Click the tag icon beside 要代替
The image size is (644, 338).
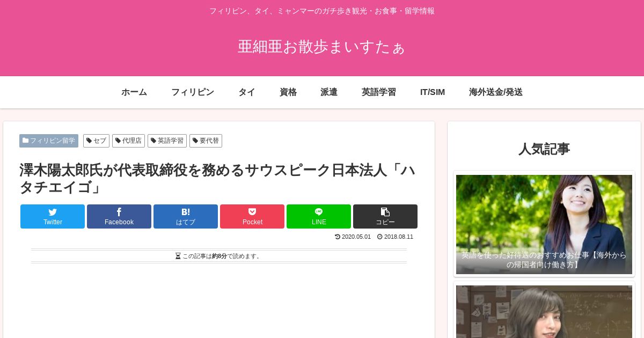click(195, 141)
